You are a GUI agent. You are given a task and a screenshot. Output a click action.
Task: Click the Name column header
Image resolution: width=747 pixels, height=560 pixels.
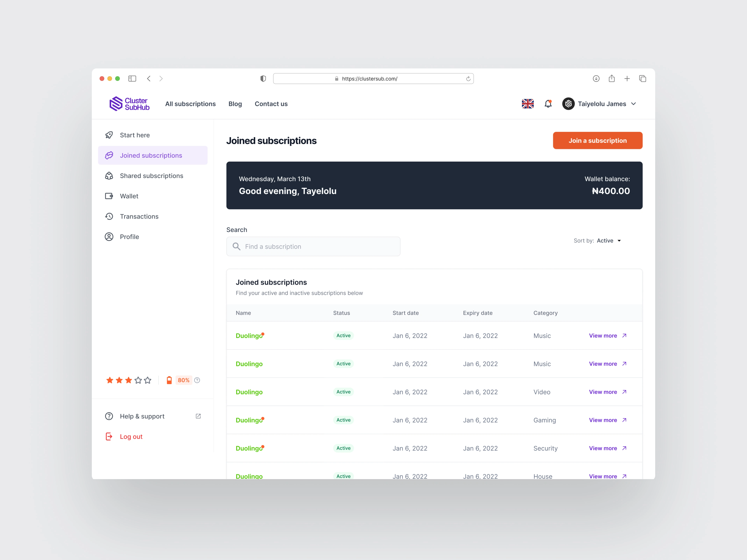coord(243,313)
